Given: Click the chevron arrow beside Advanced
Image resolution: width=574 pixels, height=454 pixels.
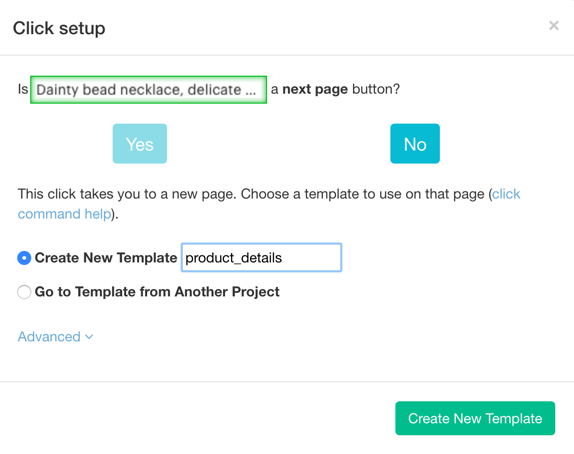Looking at the screenshot, I should [x=89, y=337].
